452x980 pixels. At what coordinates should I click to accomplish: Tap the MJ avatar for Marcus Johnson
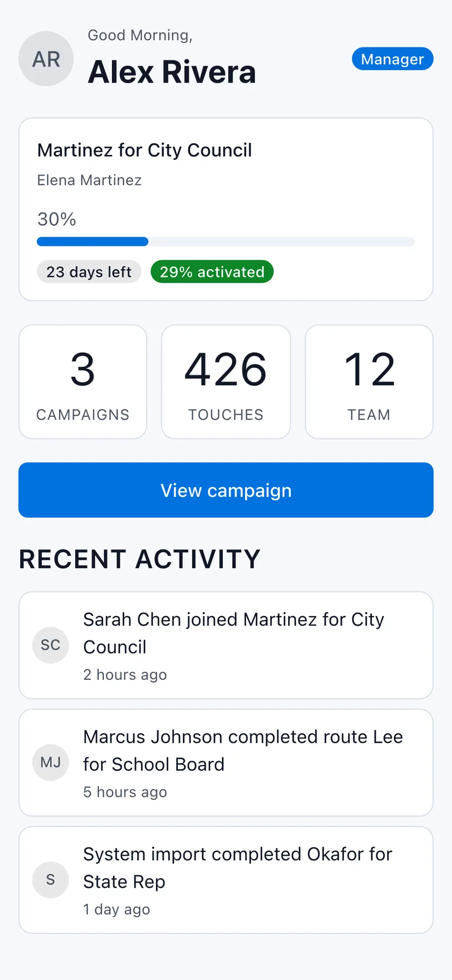click(50, 762)
